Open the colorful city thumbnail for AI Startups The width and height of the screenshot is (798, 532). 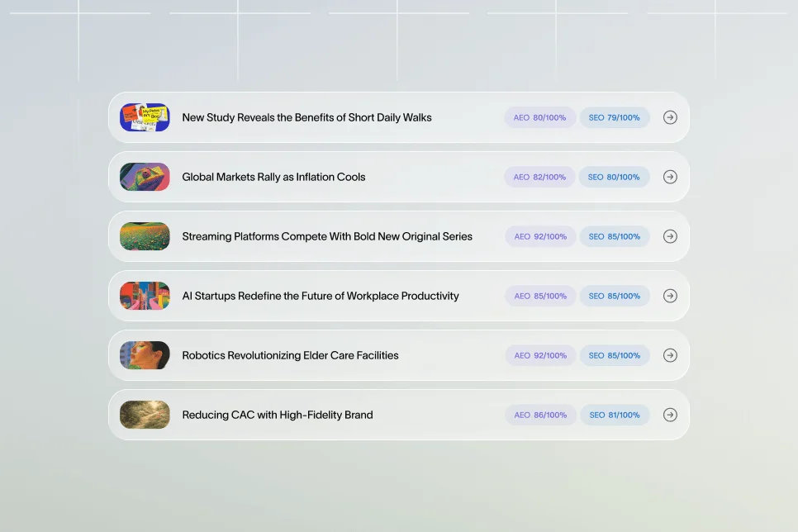145,296
